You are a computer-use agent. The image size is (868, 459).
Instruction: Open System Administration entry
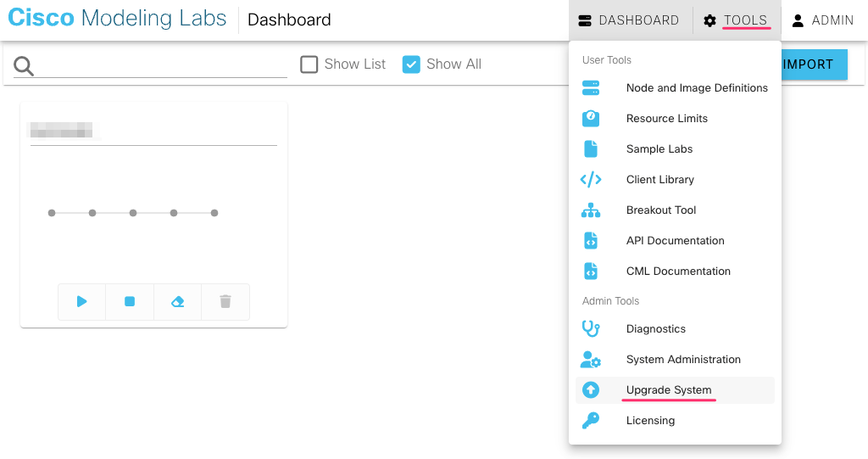(x=675, y=360)
